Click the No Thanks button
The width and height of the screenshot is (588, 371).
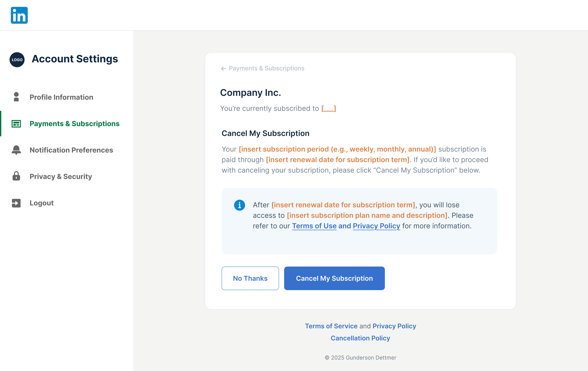[x=250, y=278]
